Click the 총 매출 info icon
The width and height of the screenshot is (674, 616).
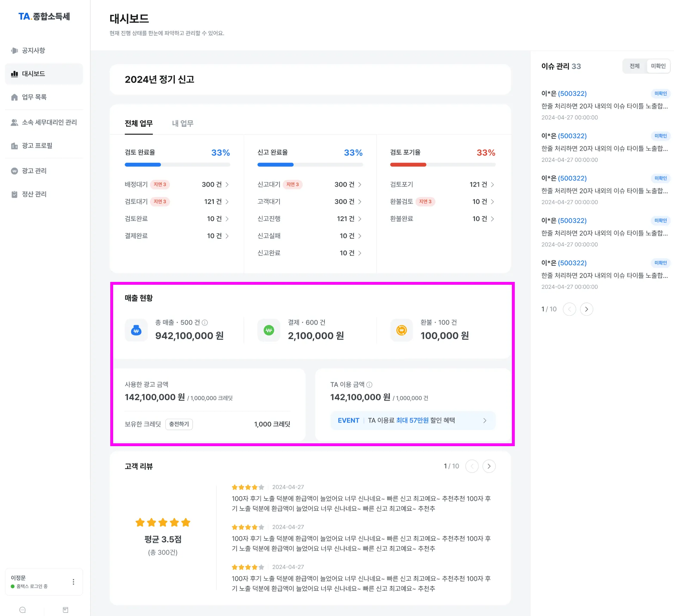(x=205, y=322)
